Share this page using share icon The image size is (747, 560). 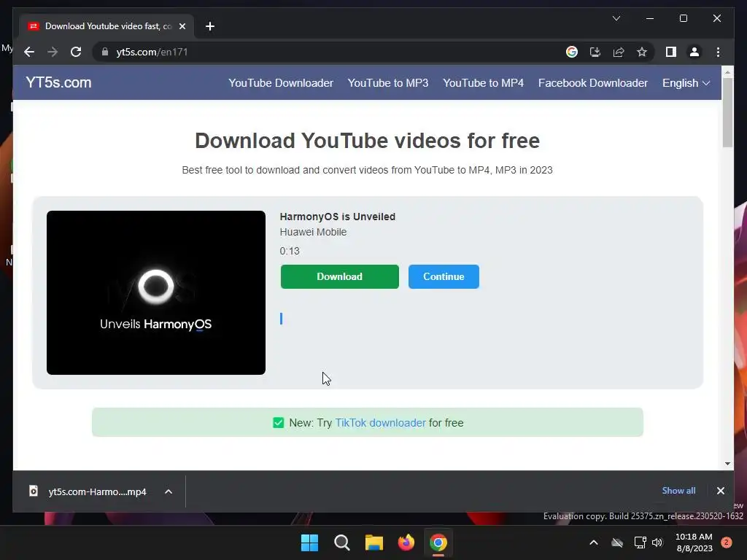click(619, 52)
